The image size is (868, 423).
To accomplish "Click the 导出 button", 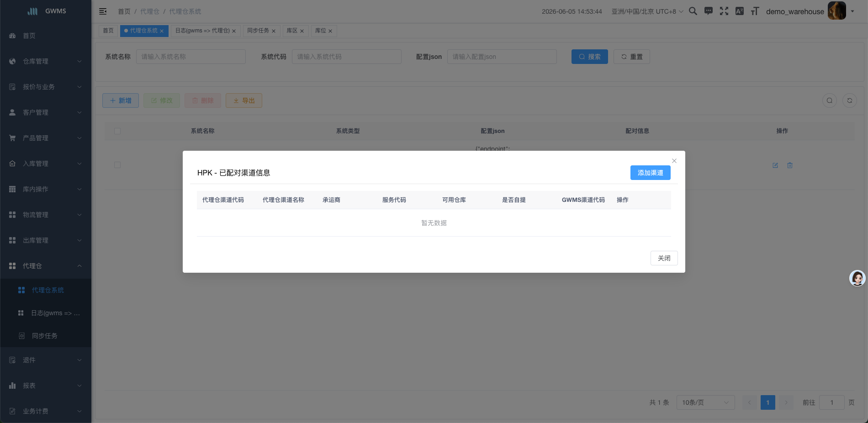I will click(x=244, y=100).
